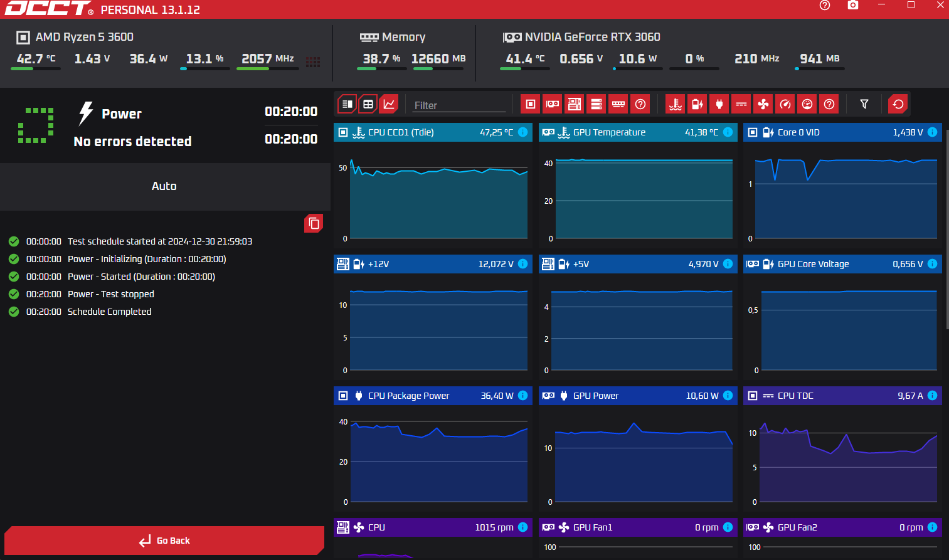Open info for GPU Temperature graph
This screenshot has width=949, height=560.
click(x=728, y=132)
